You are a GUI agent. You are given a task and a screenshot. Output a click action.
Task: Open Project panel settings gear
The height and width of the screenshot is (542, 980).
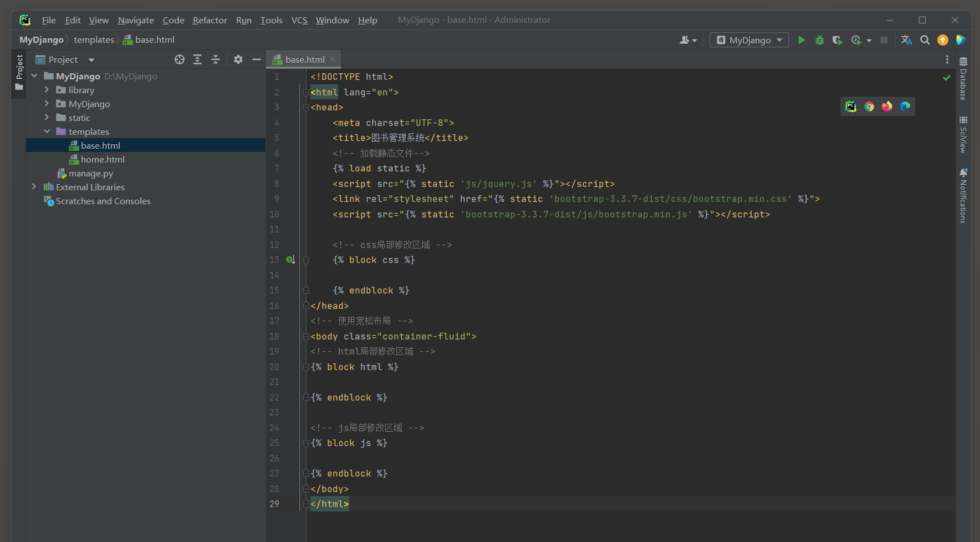(x=238, y=59)
